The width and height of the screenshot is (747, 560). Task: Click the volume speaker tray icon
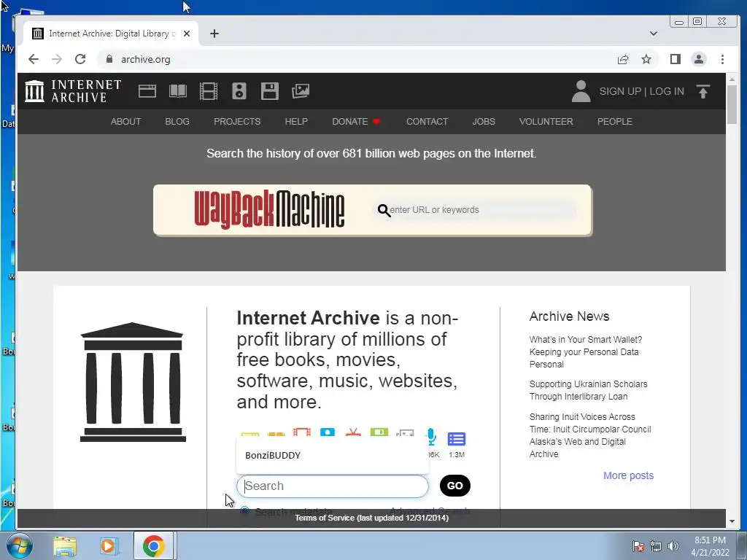coord(673,546)
